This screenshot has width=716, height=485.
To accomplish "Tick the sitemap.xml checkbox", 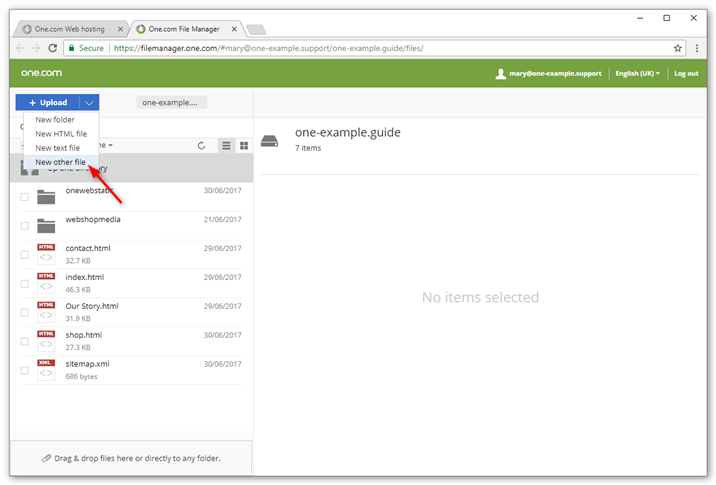I will [25, 370].
